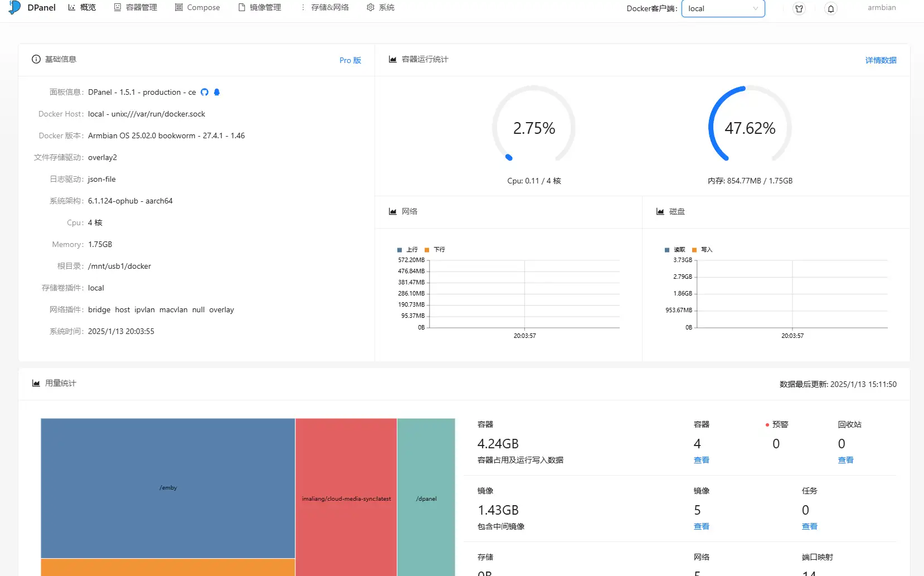Click the chart icon beside 容器运行统计
The height and width of the screenshot is (576, 924).
pos(393,59)
